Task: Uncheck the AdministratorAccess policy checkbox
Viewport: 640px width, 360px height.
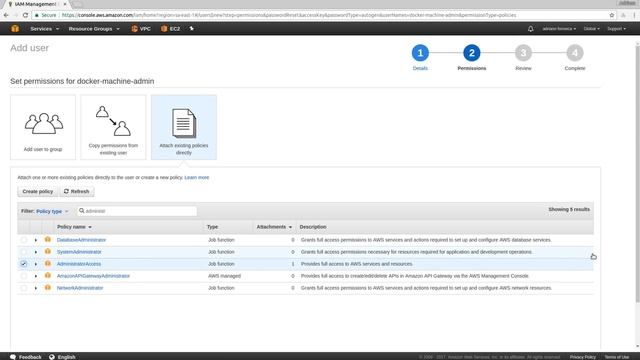Action: [24, 264]
